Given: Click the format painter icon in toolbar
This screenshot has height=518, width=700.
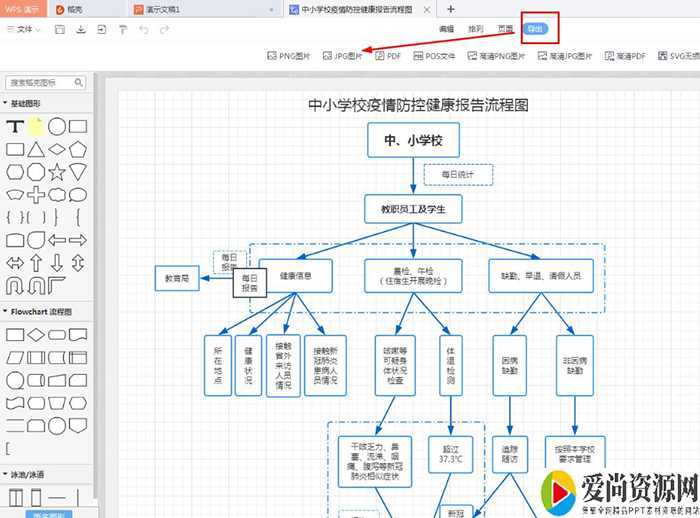Looking at the screenshot, I should [122, 30].
